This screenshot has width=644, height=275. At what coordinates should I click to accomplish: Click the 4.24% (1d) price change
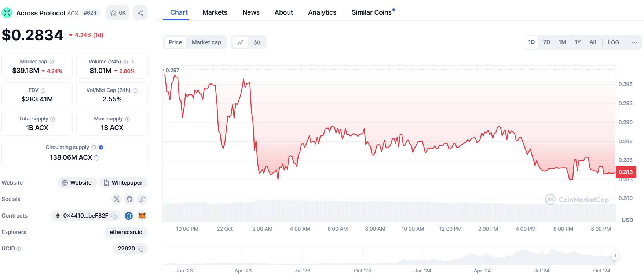tap(86, 35)
